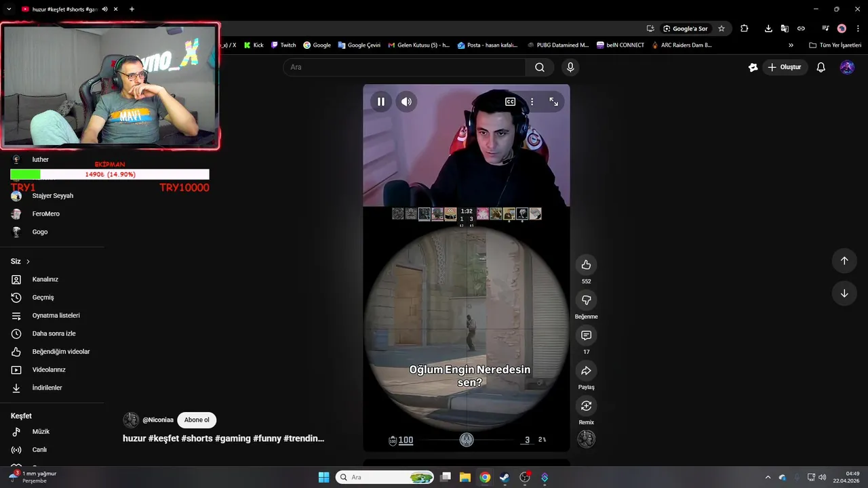Toggle closed captions on the Short
Viewport: 868px width, 488px height.
coord(510,102)
